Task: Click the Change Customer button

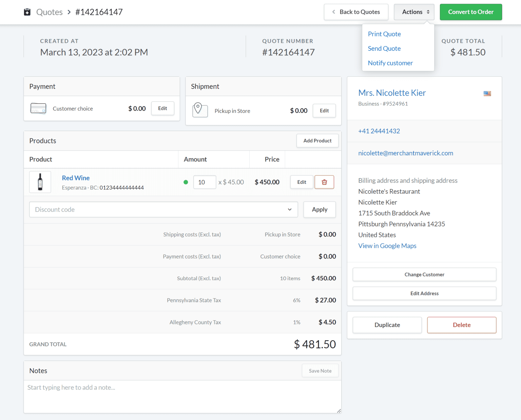Action: 424,274
